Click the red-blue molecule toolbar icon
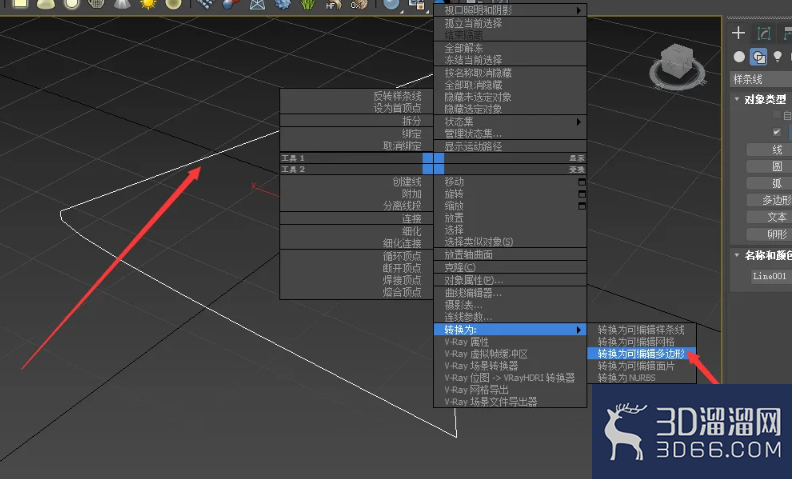 tap(231, 5)
